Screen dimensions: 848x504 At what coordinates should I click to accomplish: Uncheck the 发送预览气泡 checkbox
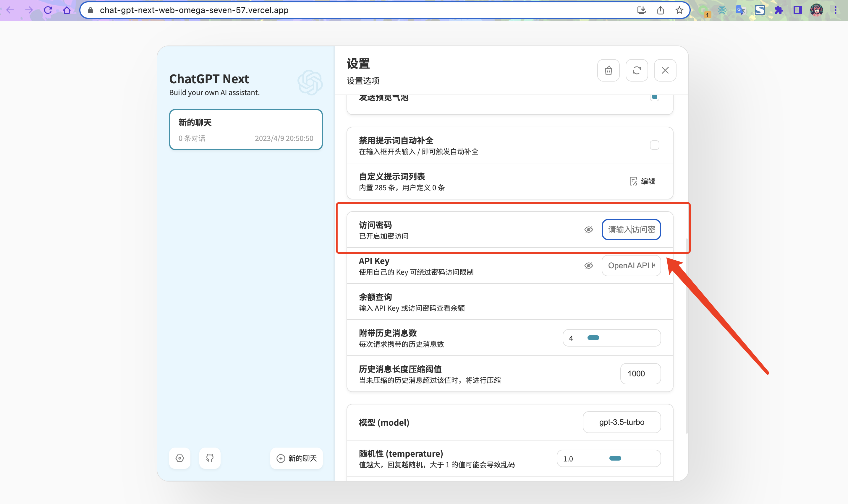(654, 97)
